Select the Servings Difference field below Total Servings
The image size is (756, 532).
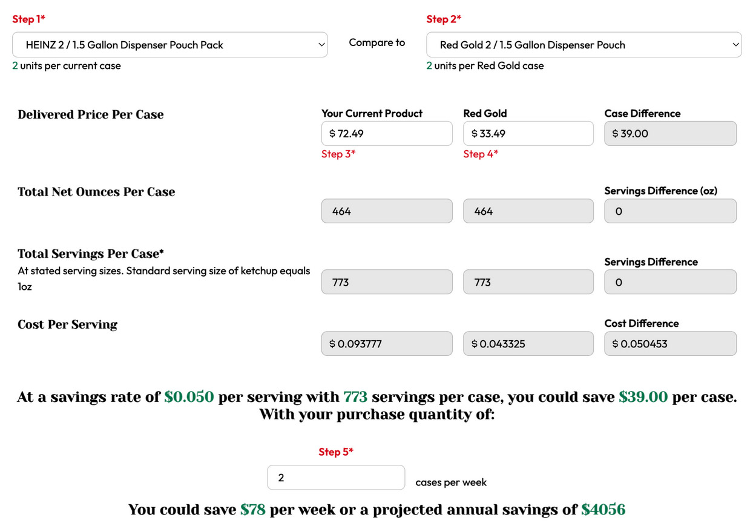click(x=670, y=282)
